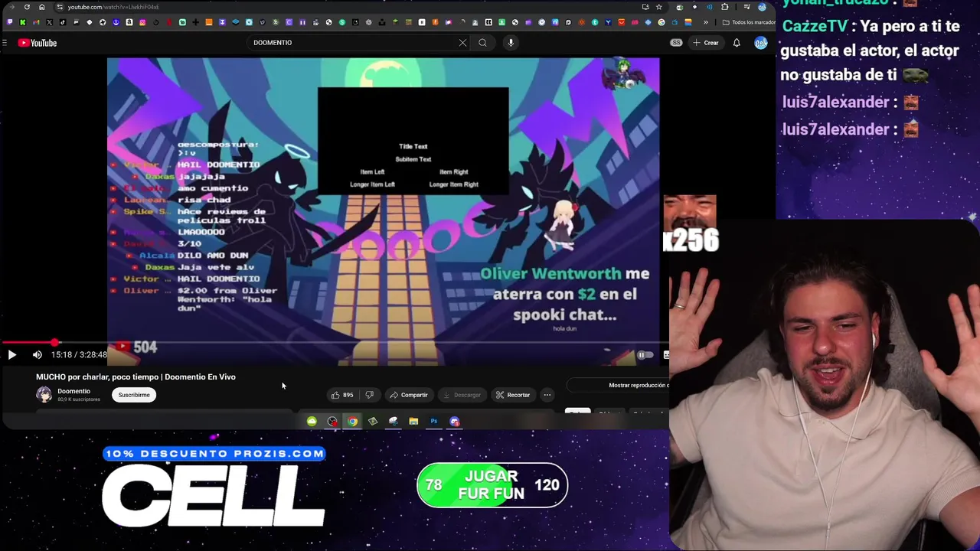
Task: Like the video with 895 likes
Action: coord(341,395)
